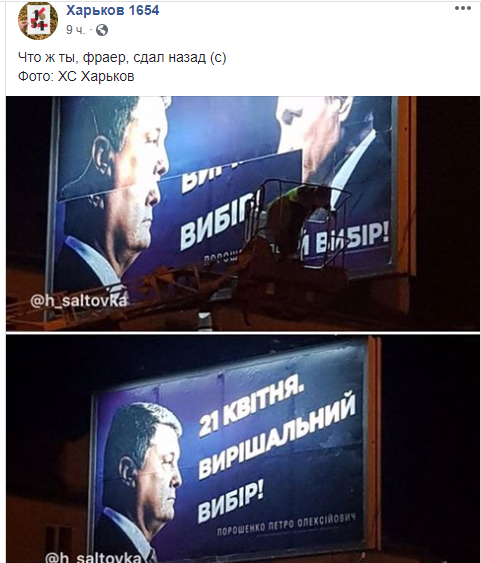Click the @h_saltovka watermark on bottom photo
This screenshot has height=563, width=481.
pos(93,557)
